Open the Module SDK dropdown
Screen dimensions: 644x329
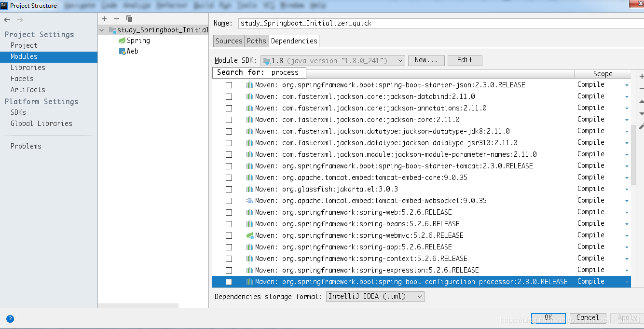[x=332, y=61]
